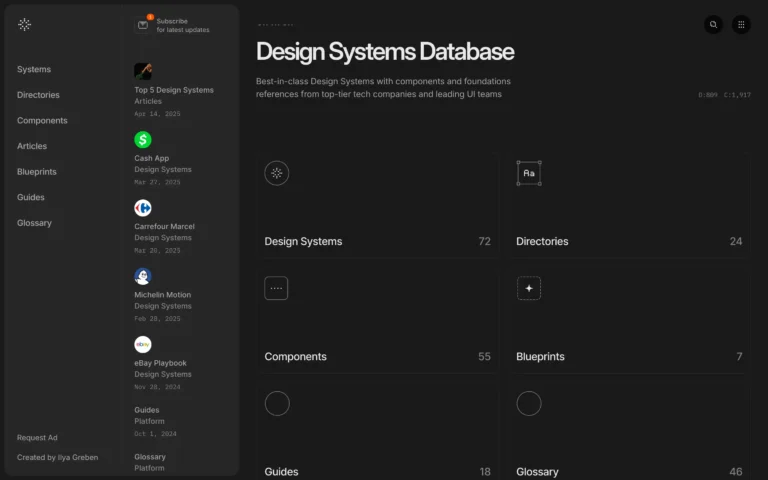Click the Articles tag under Top 5
Screen dimensions: 768x480
(x=148, y=101)
